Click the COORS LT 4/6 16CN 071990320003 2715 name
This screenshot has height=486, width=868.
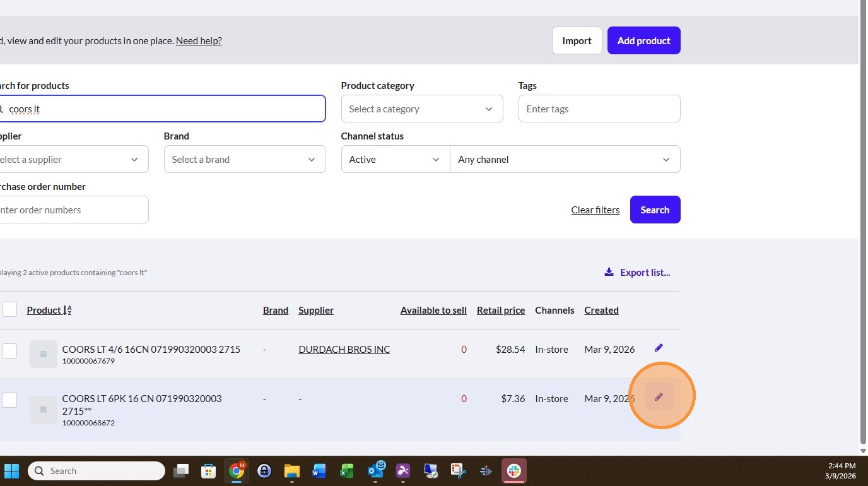(151, 349)
